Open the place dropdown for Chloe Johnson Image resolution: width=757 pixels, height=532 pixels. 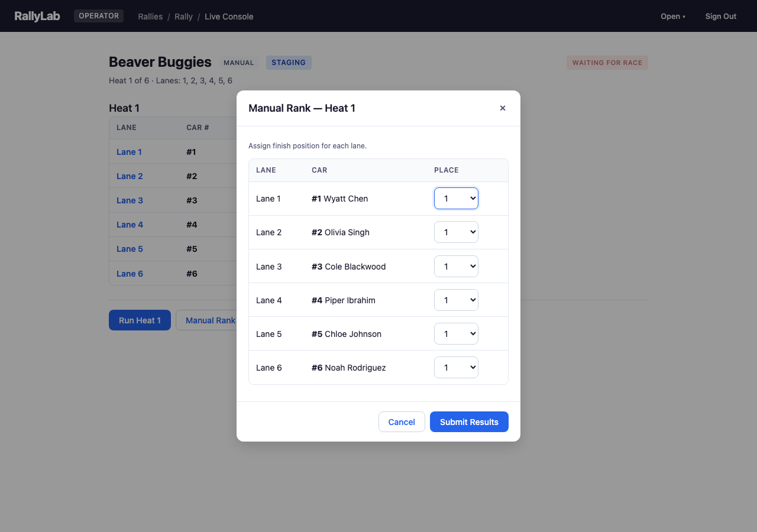point(456,334)
